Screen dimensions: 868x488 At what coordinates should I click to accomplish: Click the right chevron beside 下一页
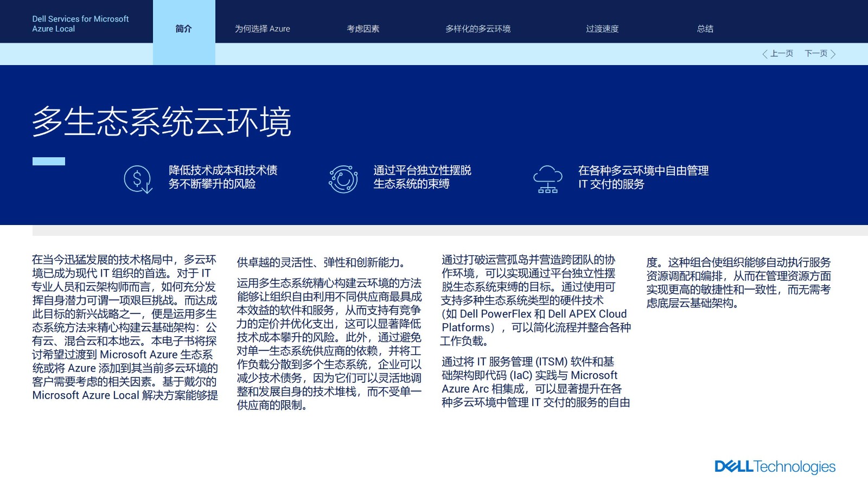[x=833, y=54]
